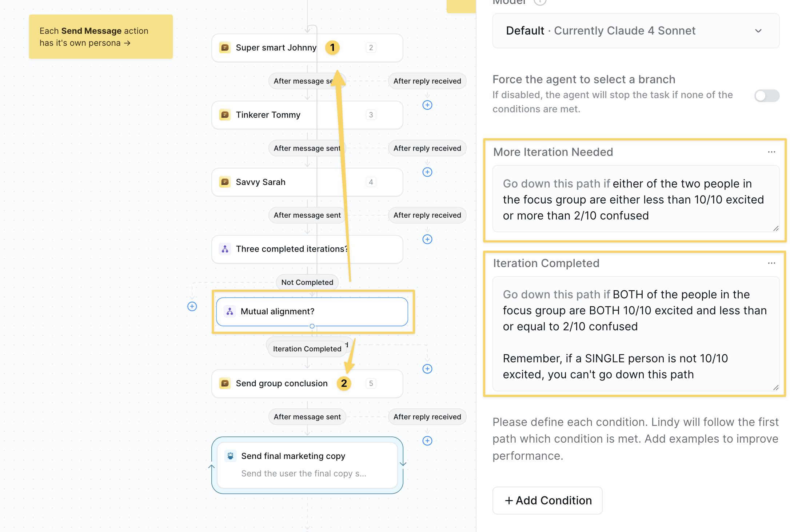790x532 pixels.
Task: Click After reply received under Send group conclusion
Action: (x=427, y=417)
